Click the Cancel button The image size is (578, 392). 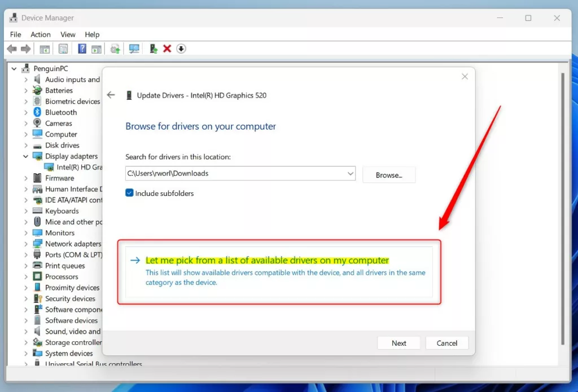447,343
